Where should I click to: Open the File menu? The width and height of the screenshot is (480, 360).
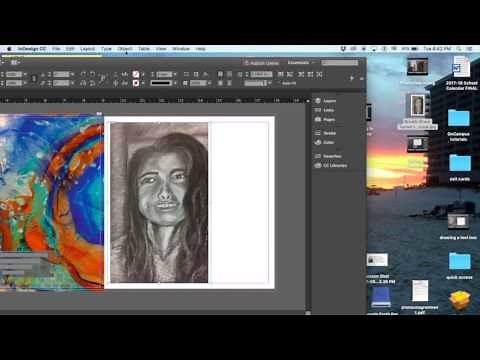click(56, 49)
